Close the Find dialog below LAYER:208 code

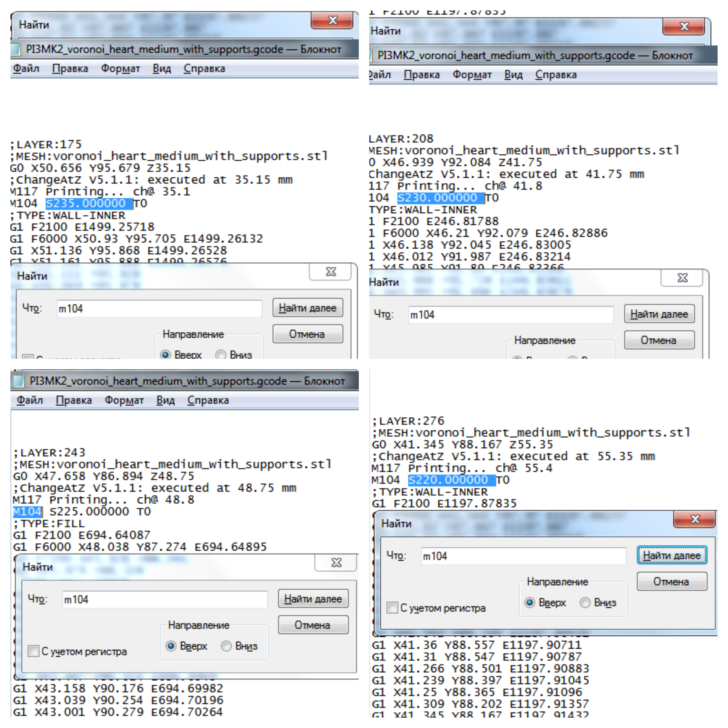682,278
